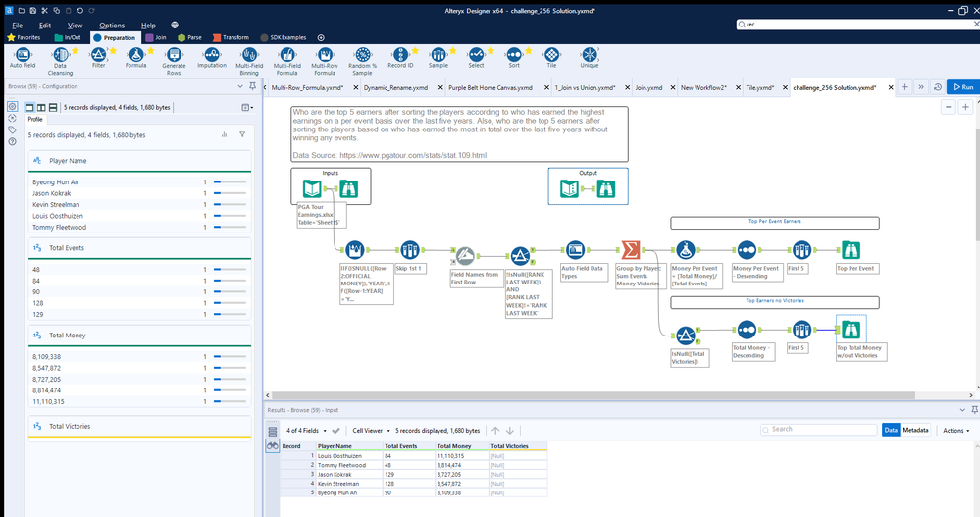This screenshot has height=517, width=980.
Task: Click the Skip 1st 1 sample node
Action: tap(409, 250)
